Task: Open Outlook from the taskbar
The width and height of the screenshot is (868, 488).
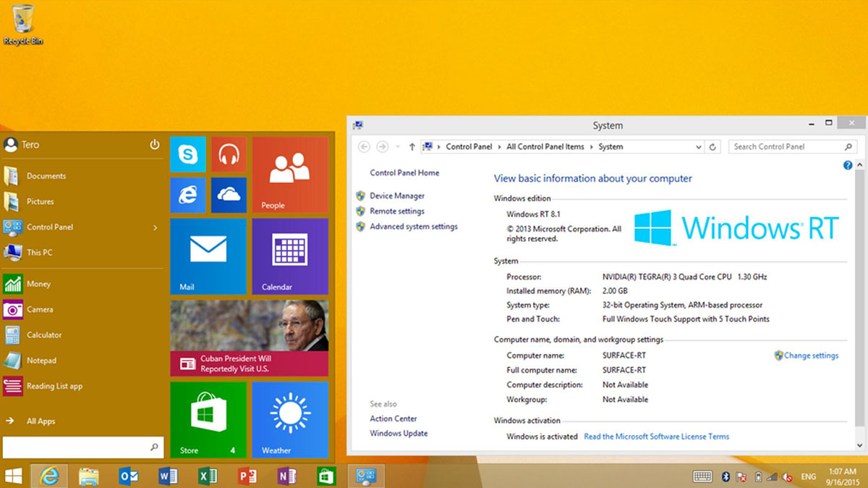Action: (127, 476)
